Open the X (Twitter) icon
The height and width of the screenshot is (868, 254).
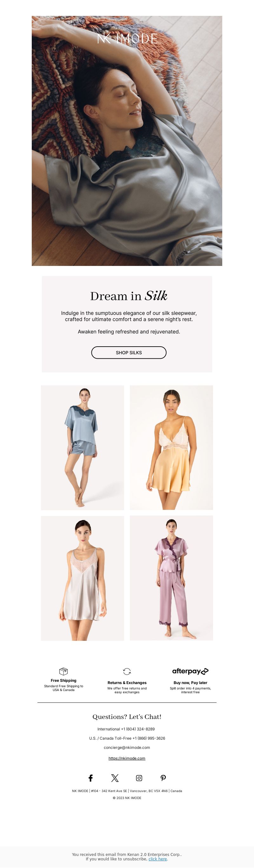coord(115,778)
